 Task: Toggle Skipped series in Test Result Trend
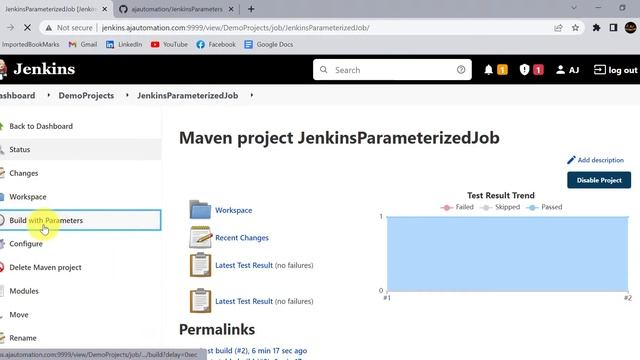click(x=500, y=207)
